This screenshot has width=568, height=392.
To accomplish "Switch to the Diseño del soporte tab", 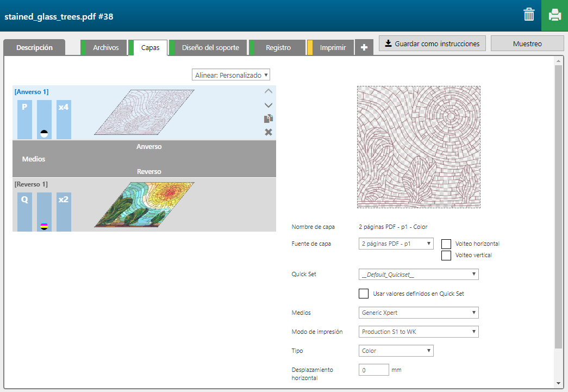I will pyautogui.click(x=210, y=48).
